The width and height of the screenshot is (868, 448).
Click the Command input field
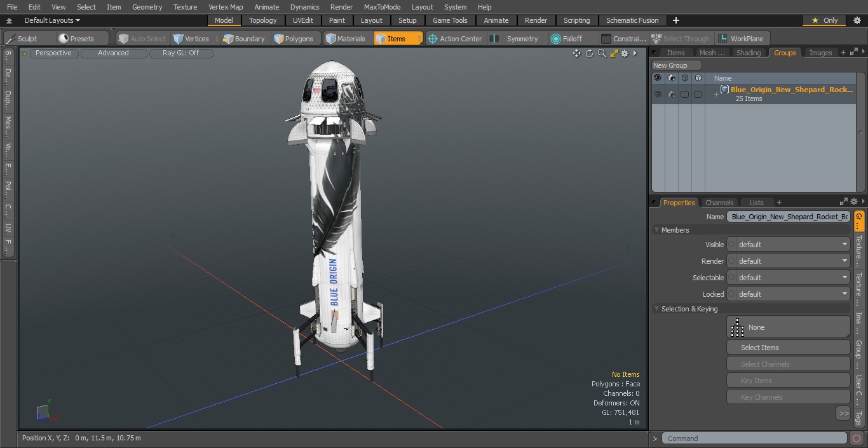tap(754, 438)
